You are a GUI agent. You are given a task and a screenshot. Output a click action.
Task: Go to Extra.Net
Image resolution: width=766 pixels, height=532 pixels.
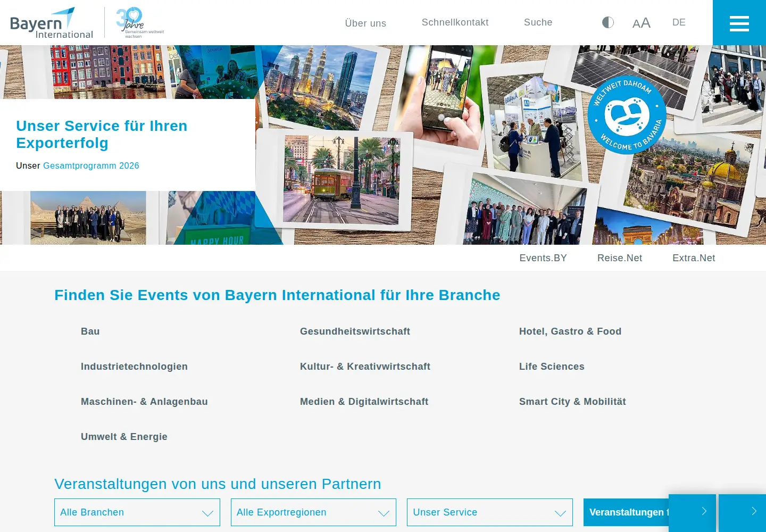[694, 258]
